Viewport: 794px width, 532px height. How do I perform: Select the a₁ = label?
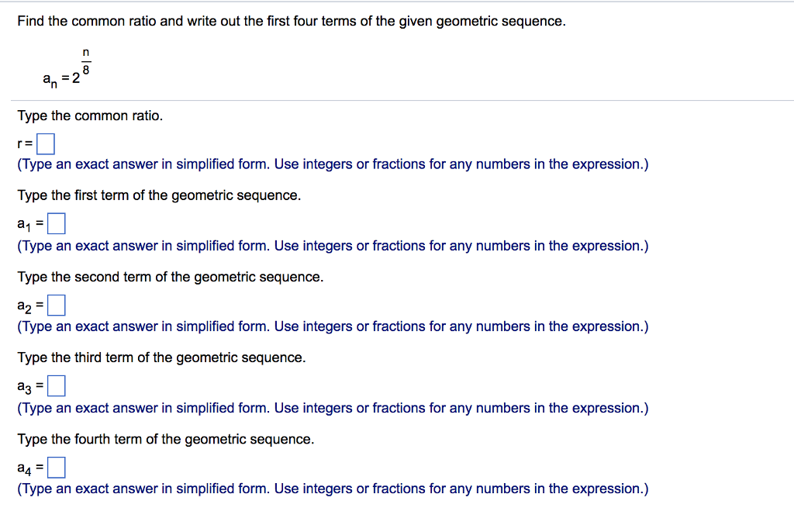coord(27,224)
